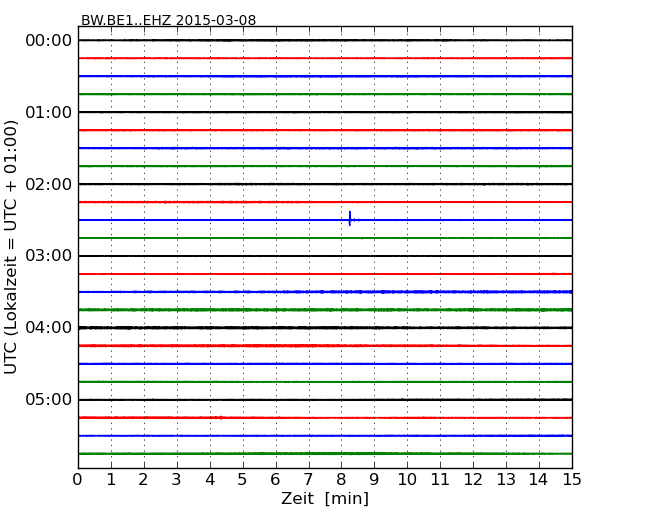The image size is (650, 520).
Task: Select the 00:00 time label
Action: [49, 41]
